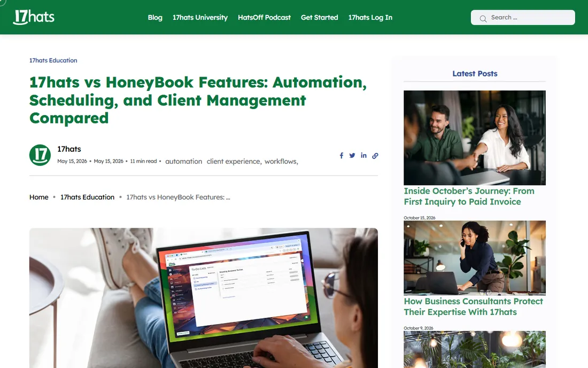Viewport: 588px width, 368px height.
Task: Click the 17hats logo in header
Action: [34, 17]
